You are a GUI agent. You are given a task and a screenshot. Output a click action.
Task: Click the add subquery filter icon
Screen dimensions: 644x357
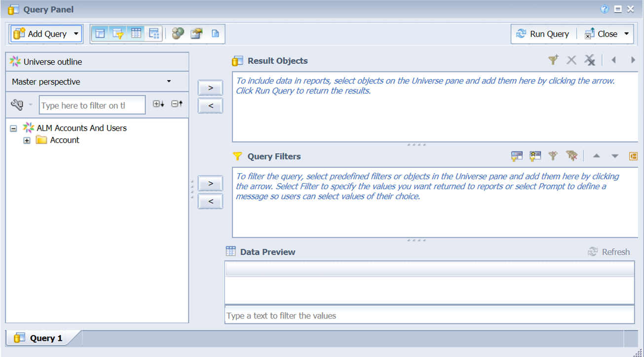(x=517, y=156)
